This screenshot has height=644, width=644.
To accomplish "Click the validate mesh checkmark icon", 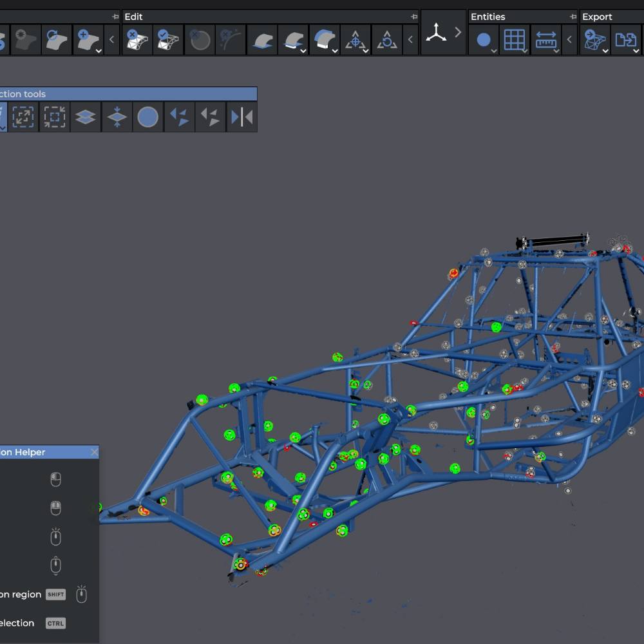I will click(x=168, y=40).
